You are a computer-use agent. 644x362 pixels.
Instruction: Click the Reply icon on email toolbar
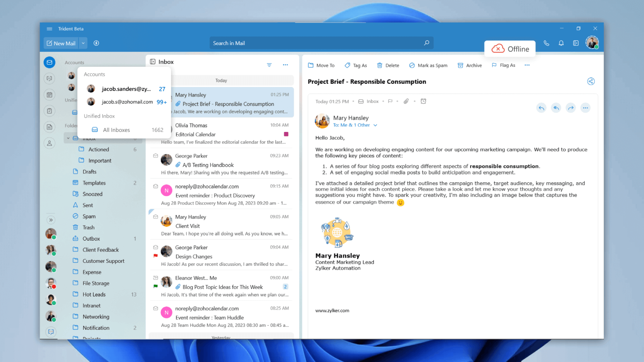[x=541, y=107]
